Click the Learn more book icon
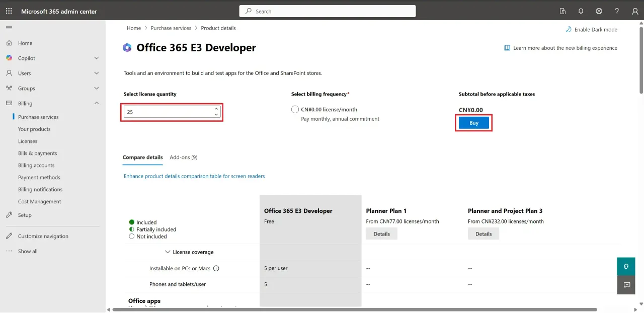The image size is (644, 313). pos(507,48)
